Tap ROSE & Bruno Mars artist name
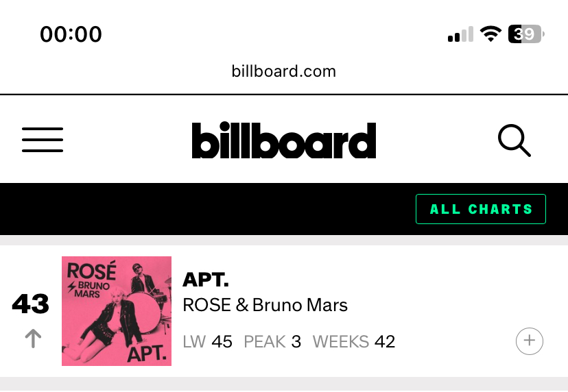The height and width of the screenshot is (392, 568). tap(265, 305)
